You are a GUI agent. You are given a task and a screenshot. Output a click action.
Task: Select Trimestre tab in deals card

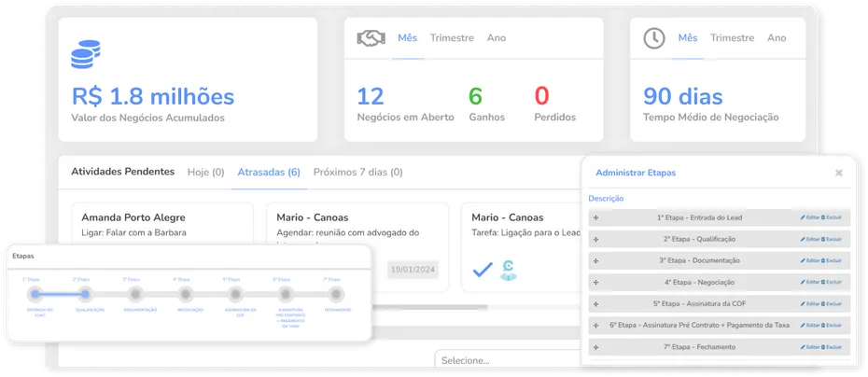click(452, 38)
